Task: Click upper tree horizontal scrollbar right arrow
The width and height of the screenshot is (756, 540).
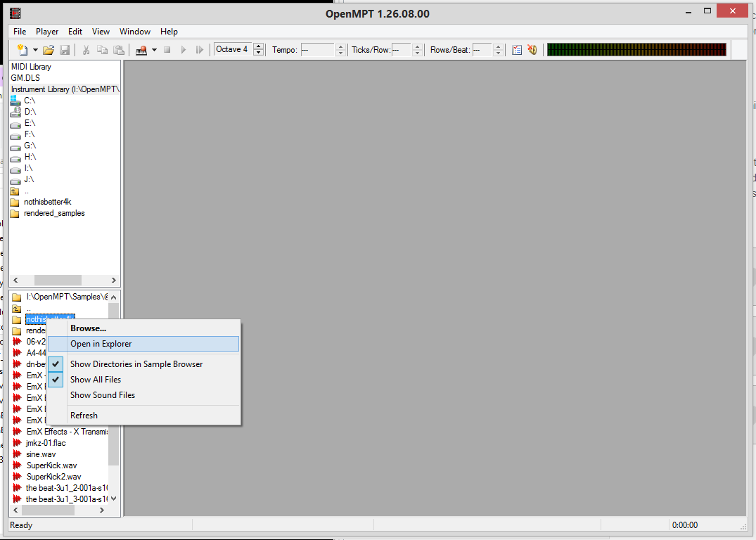Action: click(114, 280)
